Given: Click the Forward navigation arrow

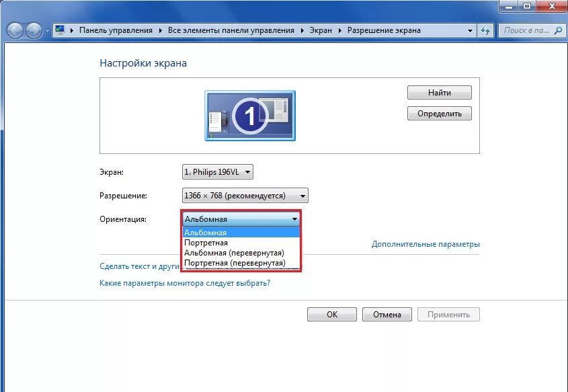Looking at the screenshot, I should [x=34, y=30].
